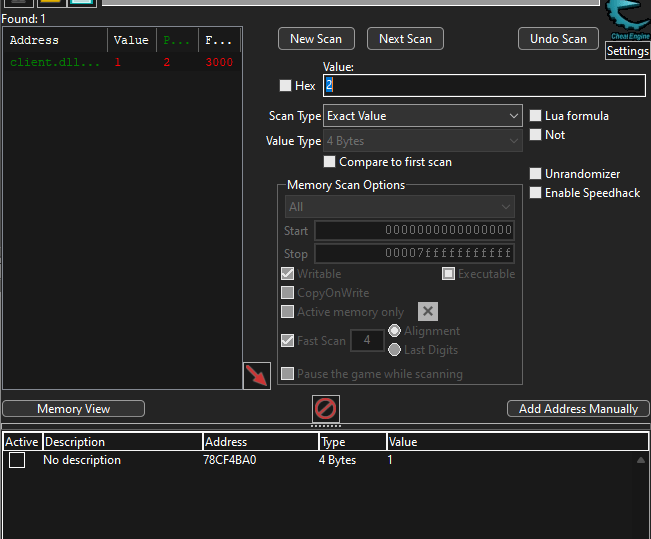Turn on Enable Speedhack

pyautogui.click(x=536, y=193)
